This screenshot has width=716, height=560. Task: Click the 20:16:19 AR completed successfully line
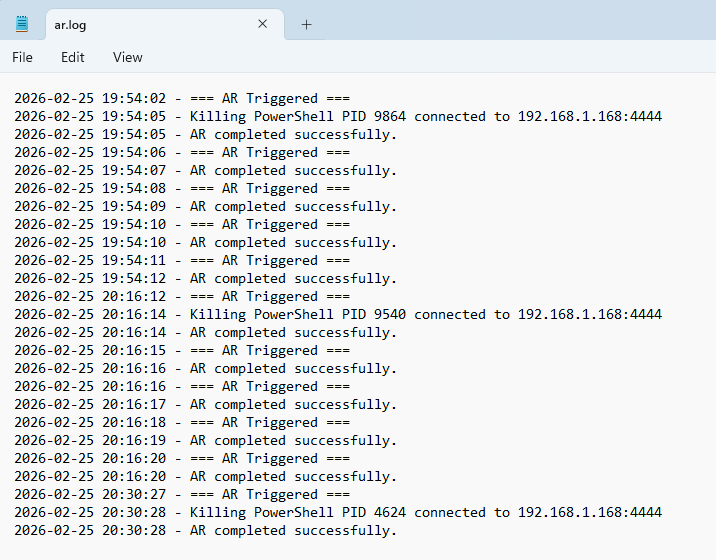click(x=205, y=441)
